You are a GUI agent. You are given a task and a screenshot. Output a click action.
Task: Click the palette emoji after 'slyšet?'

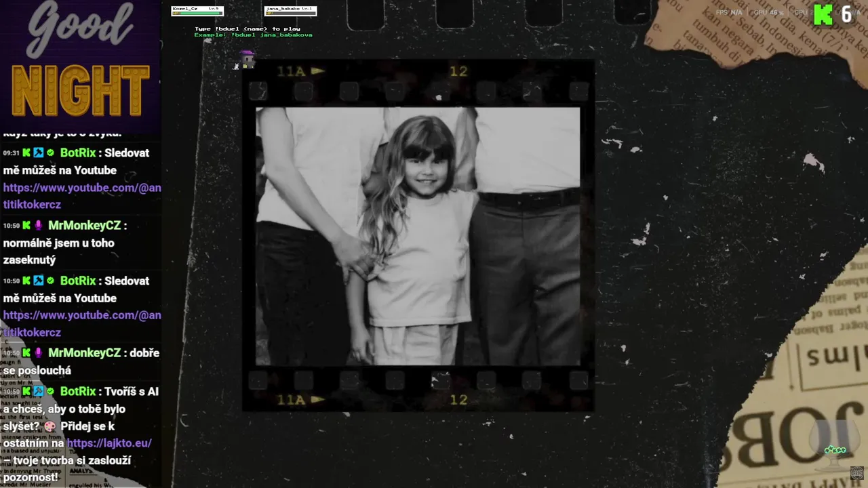pyautogui.click(x=50, y=427)
